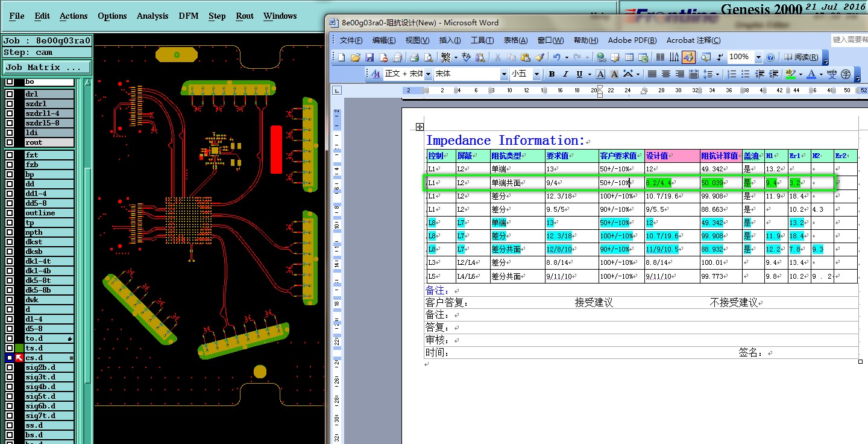The width and height of the screenshot is (868, 444).
Task: Click the Save icon in Word toolbar
Action: (370, 58)
